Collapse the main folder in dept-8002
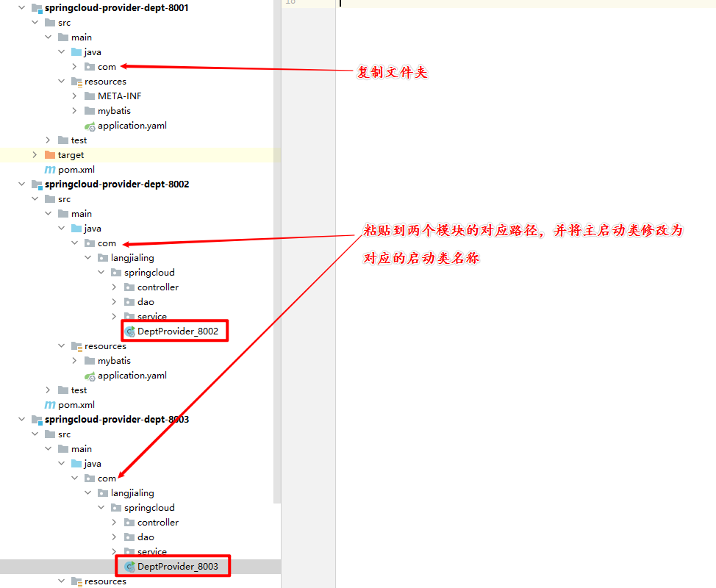The height and width of the screenshot is (588, 716). click(48, 213)
